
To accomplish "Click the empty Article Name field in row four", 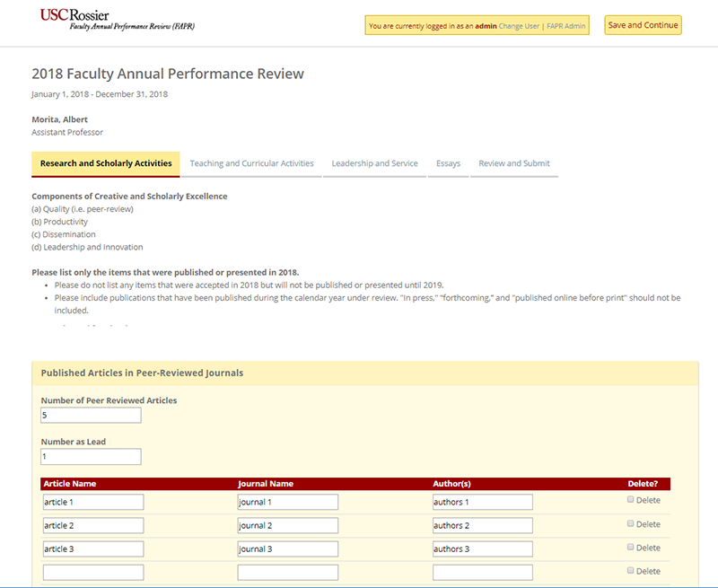I will click(92, 572).
